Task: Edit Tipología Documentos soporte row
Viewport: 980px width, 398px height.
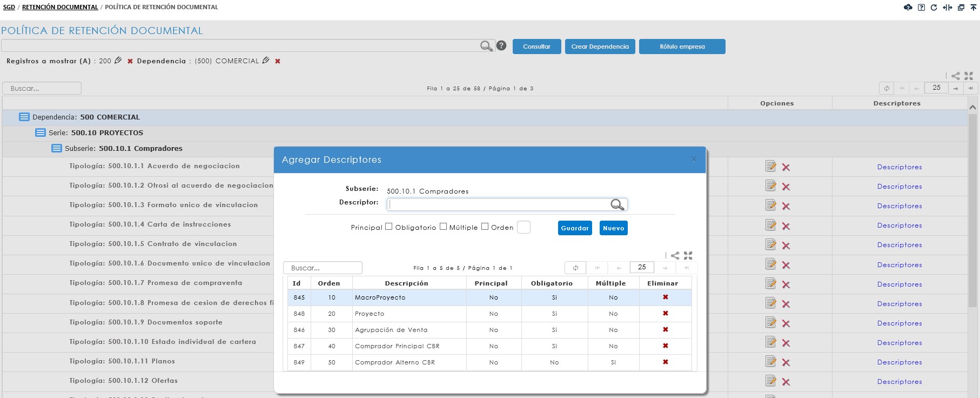Action: [x=771, y=322]
